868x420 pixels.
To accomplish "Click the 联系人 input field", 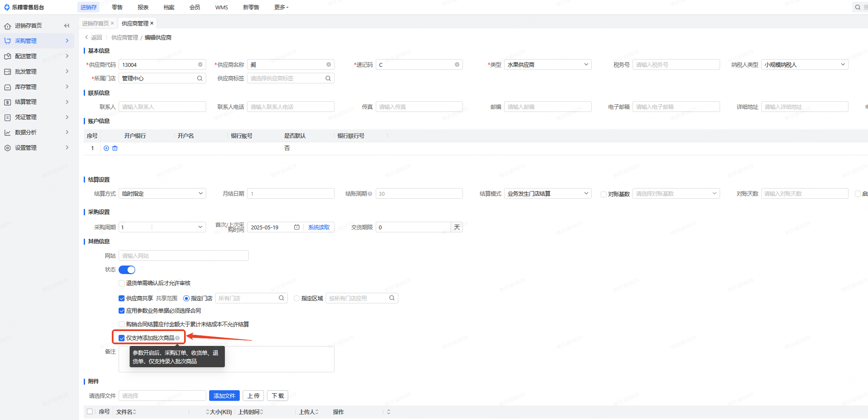I will [x=162, y=106].
